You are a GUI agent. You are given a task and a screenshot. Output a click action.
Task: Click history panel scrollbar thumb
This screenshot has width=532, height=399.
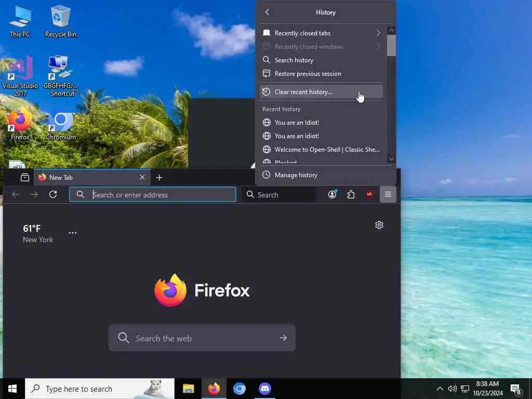[391, 45]
